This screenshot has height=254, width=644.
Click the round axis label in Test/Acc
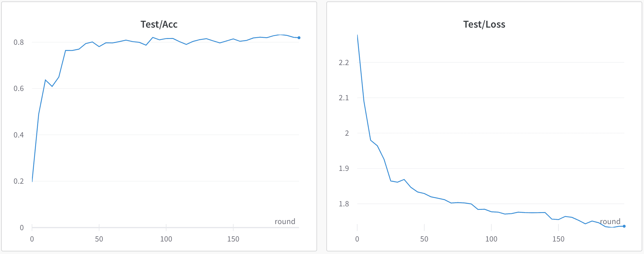point(285,221)
